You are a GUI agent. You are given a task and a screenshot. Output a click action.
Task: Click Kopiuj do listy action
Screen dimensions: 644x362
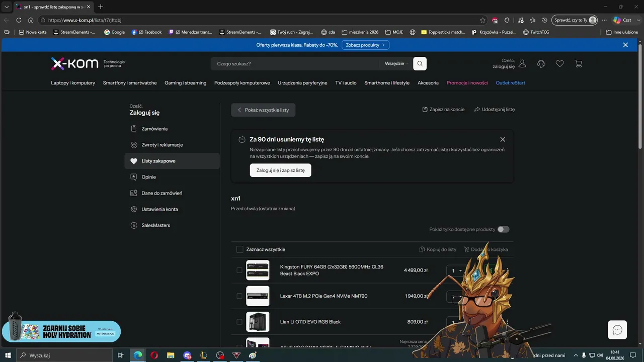click(438, 249)
